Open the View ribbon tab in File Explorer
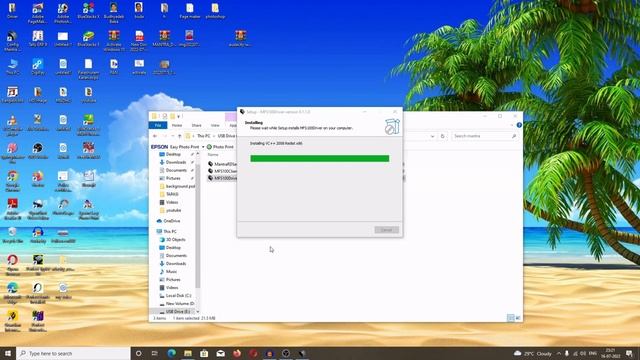The image size is (640, 360). [215, 125]
